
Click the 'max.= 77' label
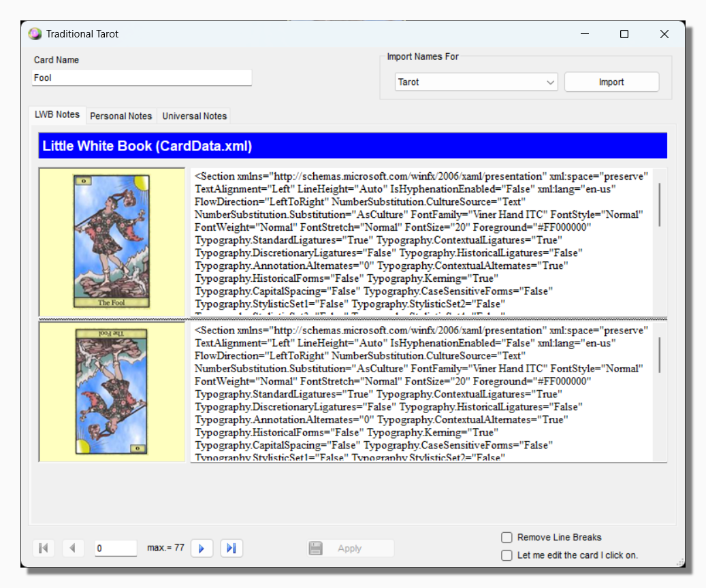(165, 547)
